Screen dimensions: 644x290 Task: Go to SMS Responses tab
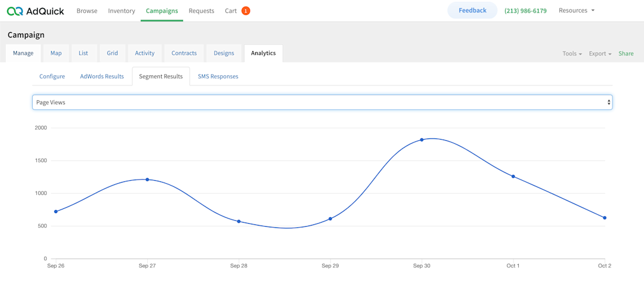pos(218,76)
